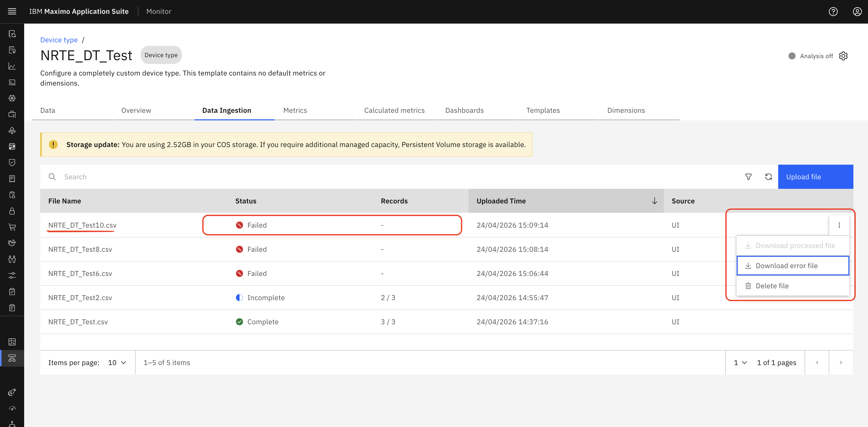Open the hamburger navigation menu

[x=12, y=12]
